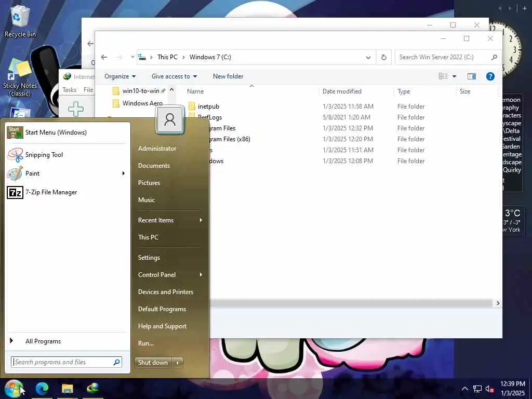
Task: Click the Start orb button
Action: coord(14,389)
